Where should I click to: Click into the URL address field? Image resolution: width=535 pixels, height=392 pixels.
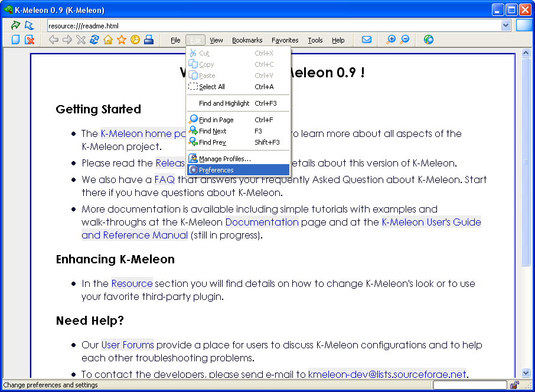point(272,25)
